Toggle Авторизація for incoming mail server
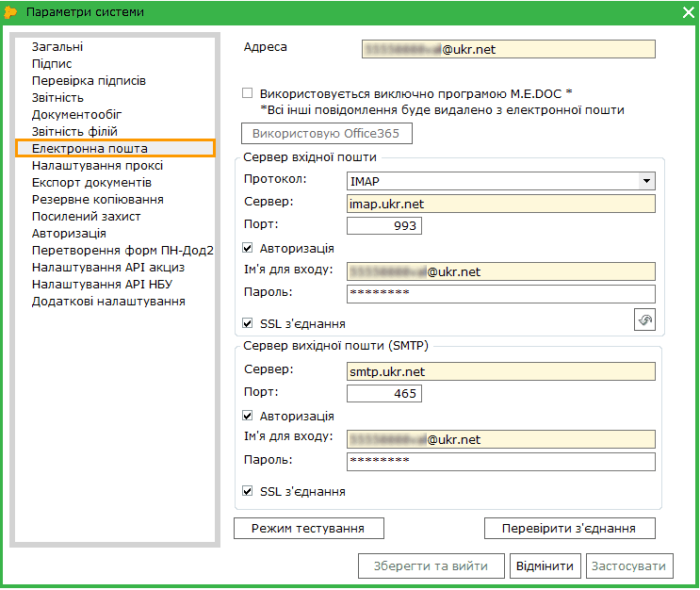 248,249
